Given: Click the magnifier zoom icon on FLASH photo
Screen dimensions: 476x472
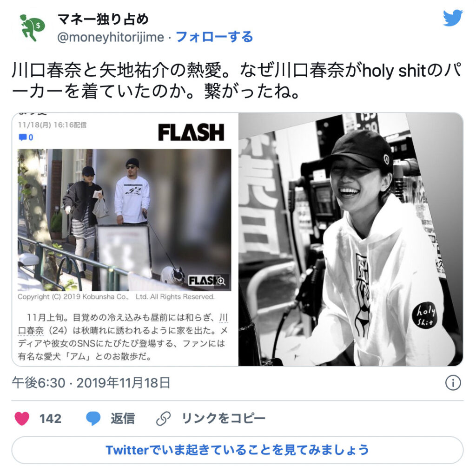Looking at the screenshot, I should (221, 281).
